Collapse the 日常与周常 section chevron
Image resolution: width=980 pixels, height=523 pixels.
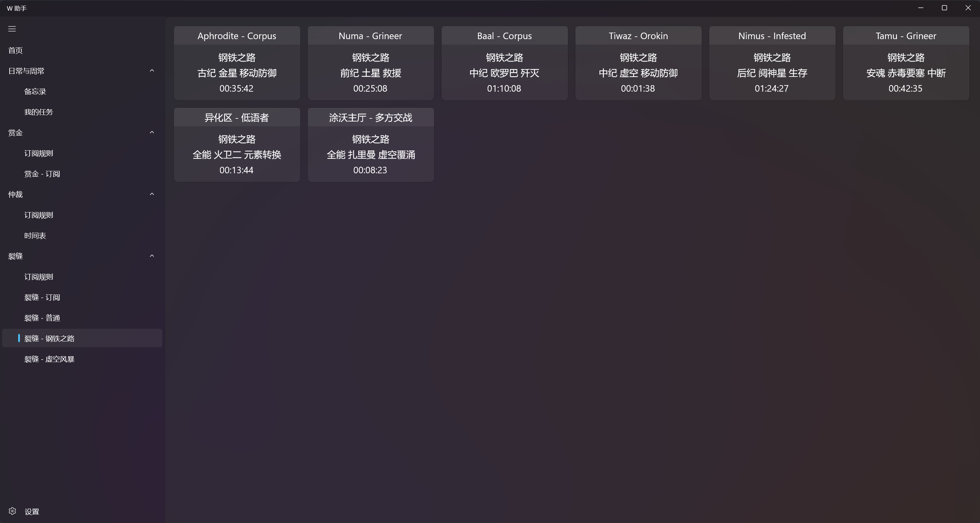click(x=152, y=71)
